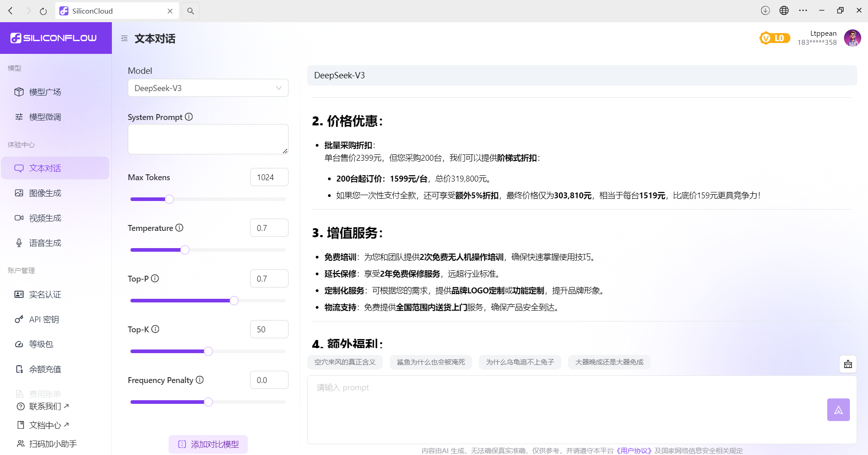Click the 联系我们 question mark icon

(20, 406)
